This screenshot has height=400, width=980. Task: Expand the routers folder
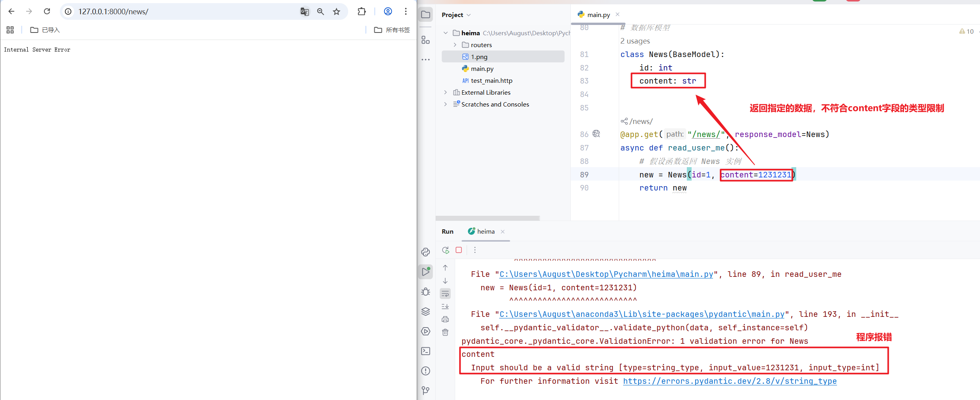pyautogui.click(x=455, y=45)
